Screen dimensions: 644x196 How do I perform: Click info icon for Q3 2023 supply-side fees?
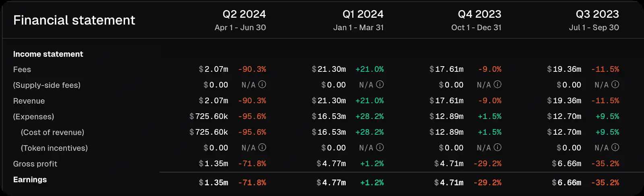(x=615, y=85)
